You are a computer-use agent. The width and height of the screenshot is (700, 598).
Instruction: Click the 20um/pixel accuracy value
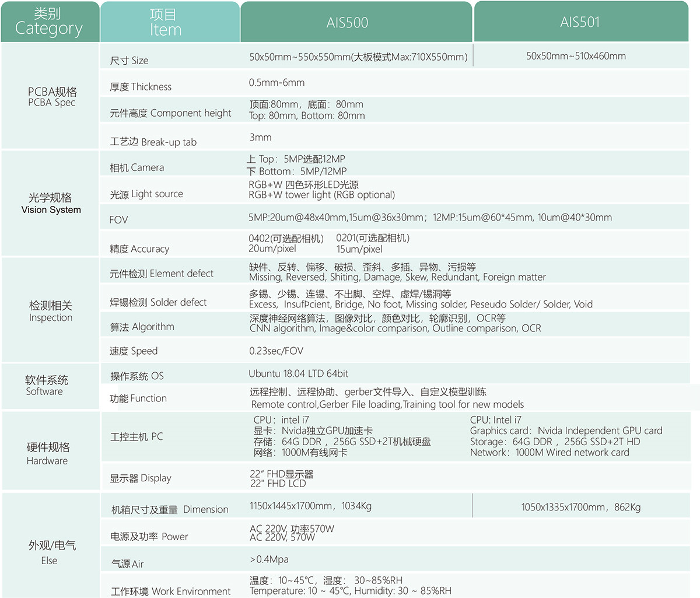(272, 249)
